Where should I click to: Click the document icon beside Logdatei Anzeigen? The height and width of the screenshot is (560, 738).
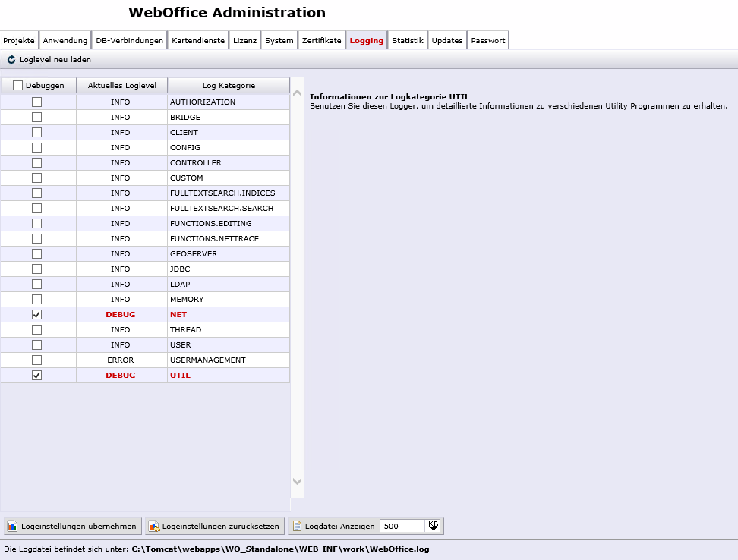pos(298,525)
